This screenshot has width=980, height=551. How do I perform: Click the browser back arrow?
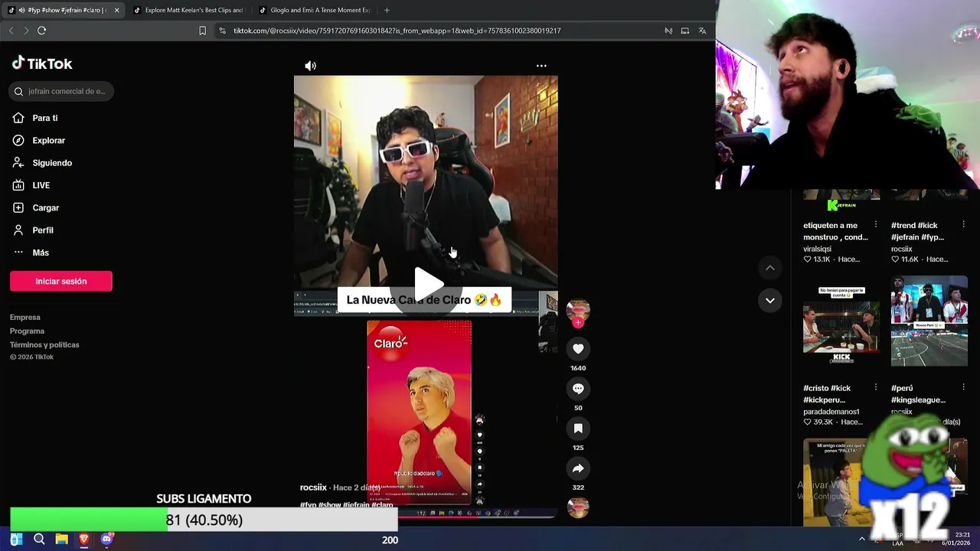11,31
